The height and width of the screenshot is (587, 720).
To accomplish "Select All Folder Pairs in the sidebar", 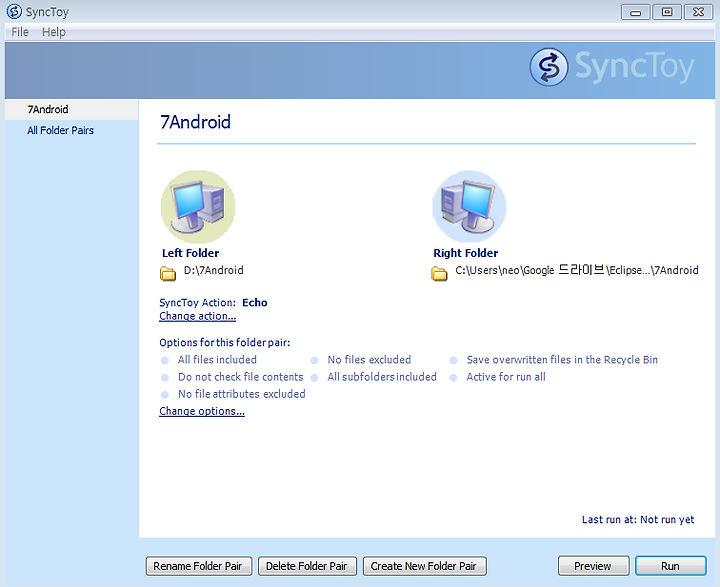I will 60,130.
